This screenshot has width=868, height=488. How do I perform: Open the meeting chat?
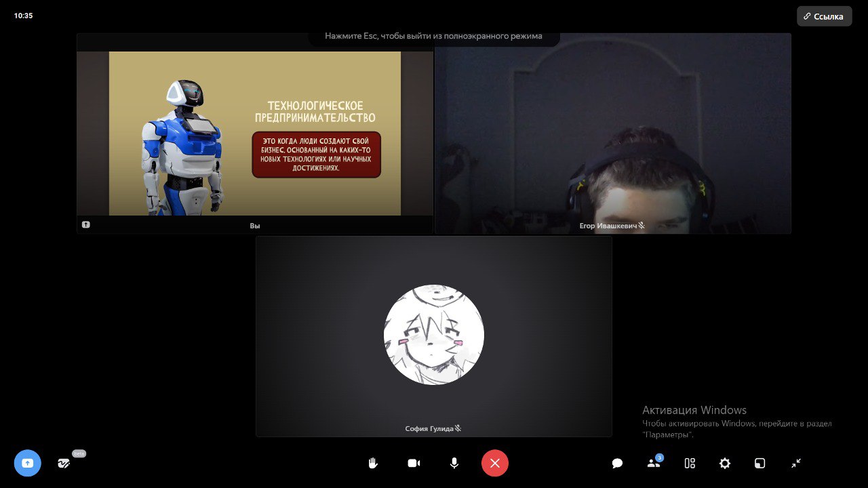617,464
